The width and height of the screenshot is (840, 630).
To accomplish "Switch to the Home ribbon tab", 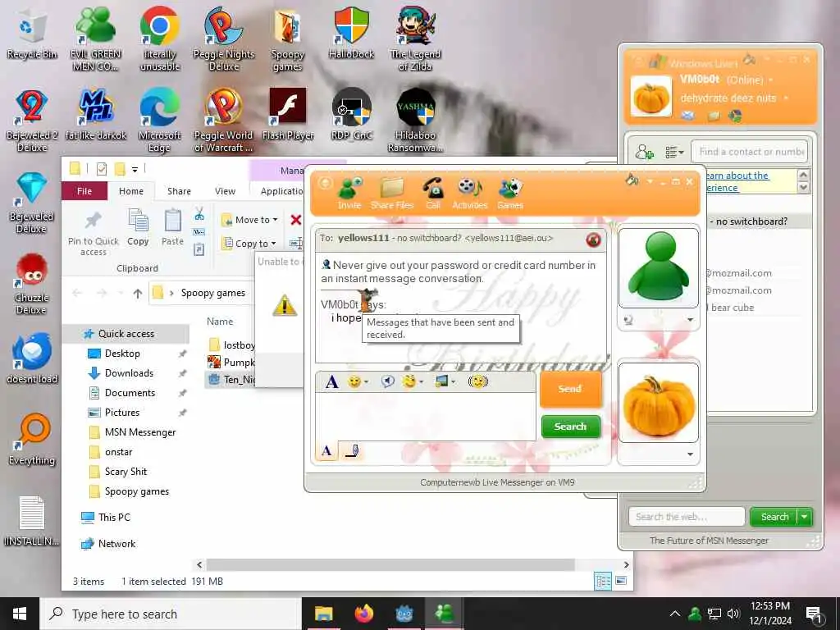I will [131, 191].
